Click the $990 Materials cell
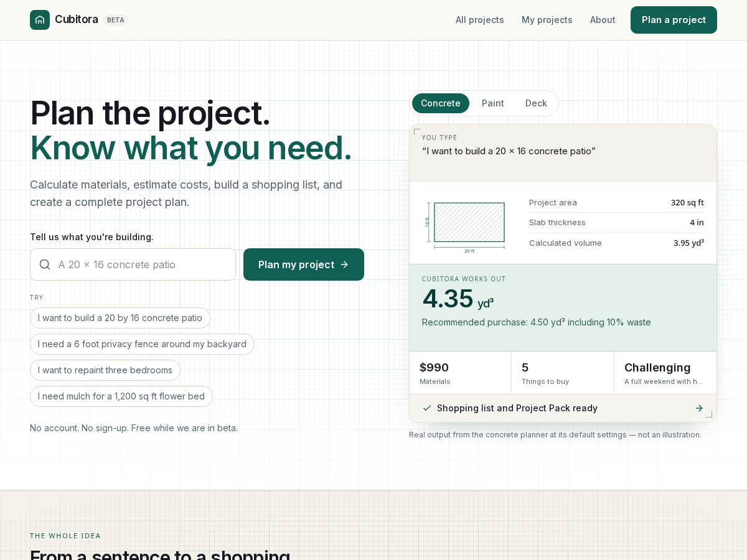The image size is (747, 560). tap(460, 373)
